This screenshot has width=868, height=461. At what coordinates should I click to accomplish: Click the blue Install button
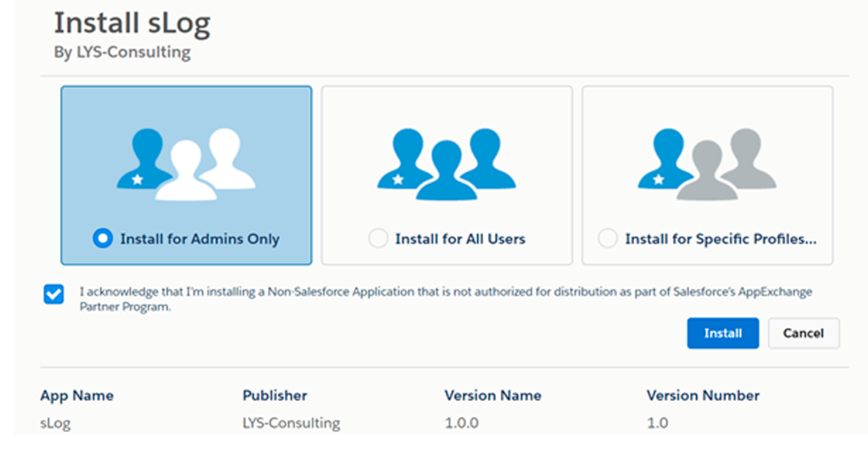[x=723, y=333]
